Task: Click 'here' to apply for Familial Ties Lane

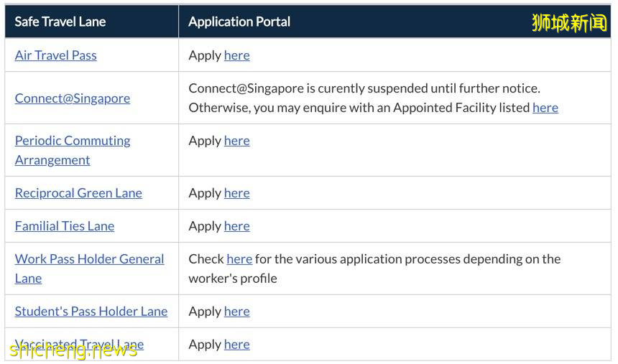Action: tap(236, 226)
